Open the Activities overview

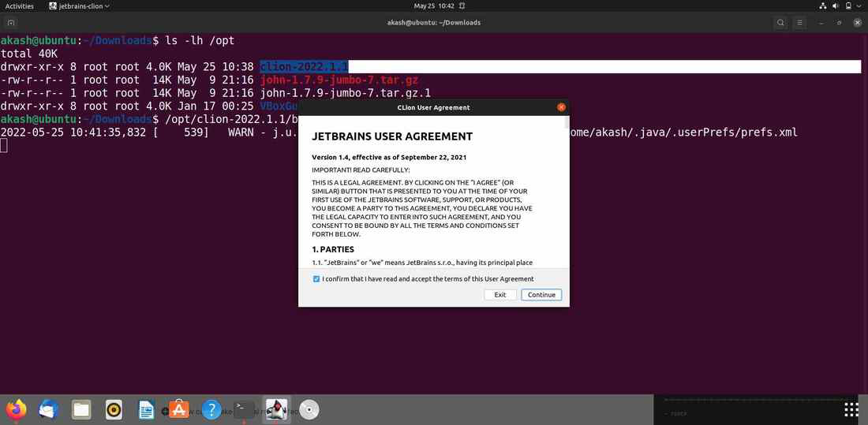[x=20, y=6]
